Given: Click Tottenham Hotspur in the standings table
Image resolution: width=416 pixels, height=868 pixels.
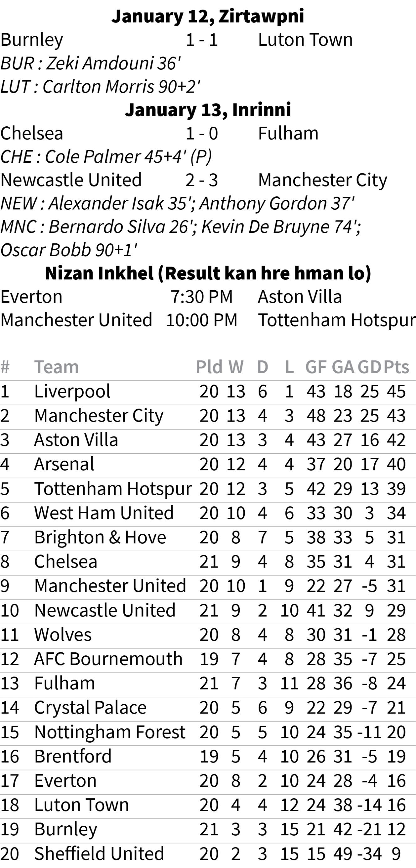Looking at the screenshot, I should [x=113, y=489].
